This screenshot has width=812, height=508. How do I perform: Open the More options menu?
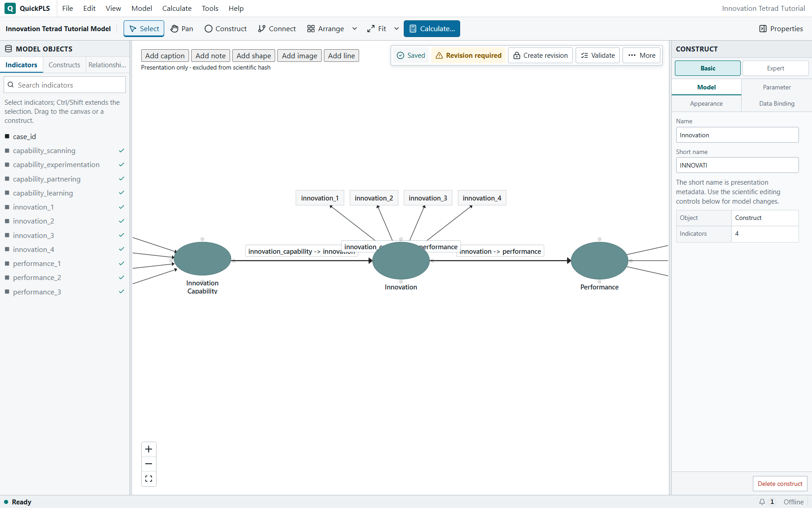click(641, 56)
